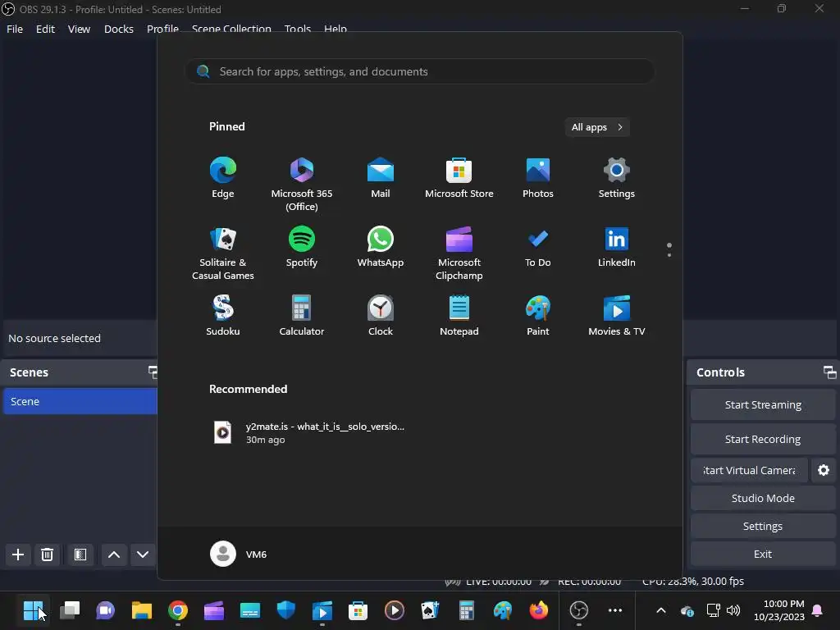Image resolution: width=840 pixels, height=630 pixels.
Task: Open Google Chrome from taskbar
Action: point(178,610)
